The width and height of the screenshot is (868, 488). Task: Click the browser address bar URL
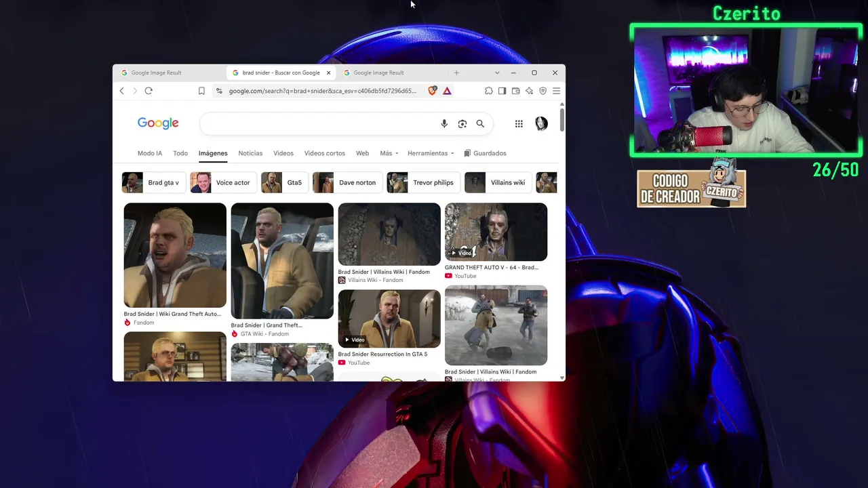[x=323, y=91]
